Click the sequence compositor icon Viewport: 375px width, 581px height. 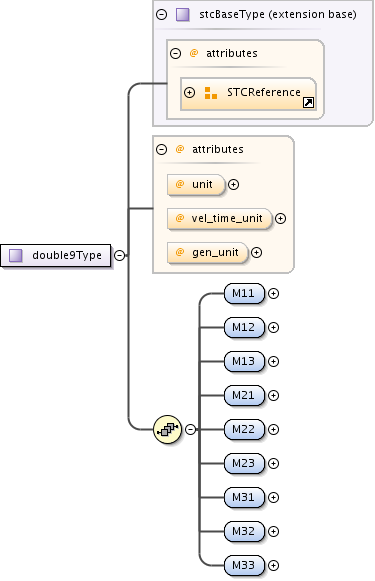(167, 429)
